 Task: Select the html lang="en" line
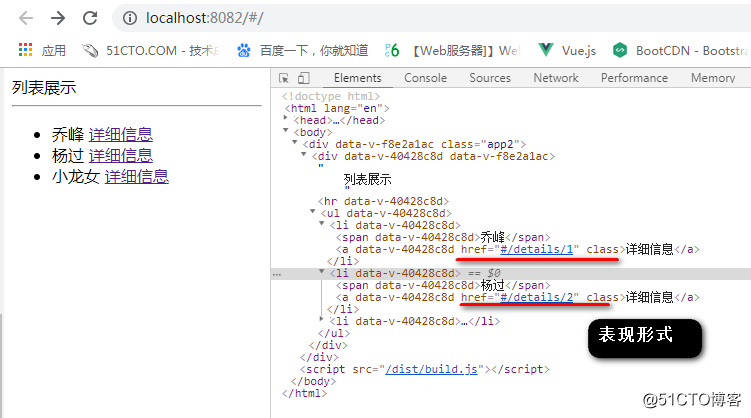337,108
